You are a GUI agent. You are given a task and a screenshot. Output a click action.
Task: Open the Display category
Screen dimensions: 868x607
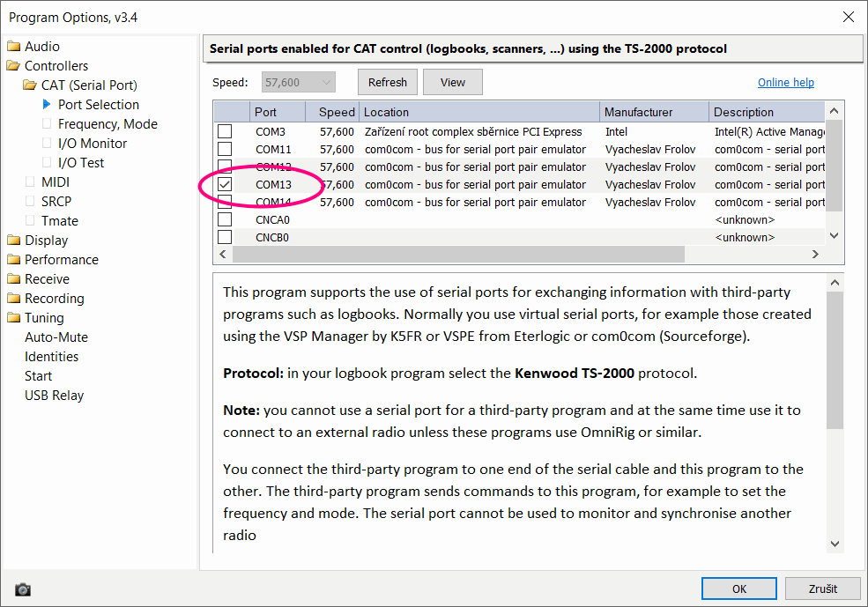[47, 241]
